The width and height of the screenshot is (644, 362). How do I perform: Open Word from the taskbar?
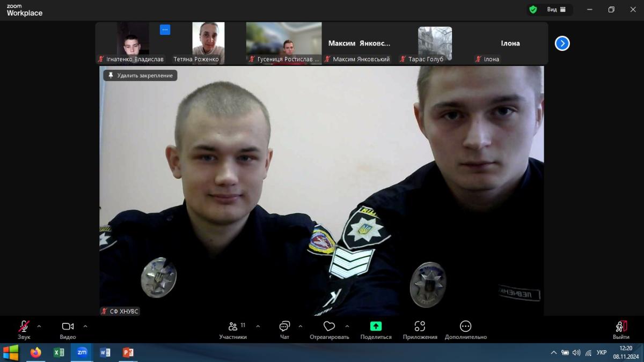tap(105, 352)
